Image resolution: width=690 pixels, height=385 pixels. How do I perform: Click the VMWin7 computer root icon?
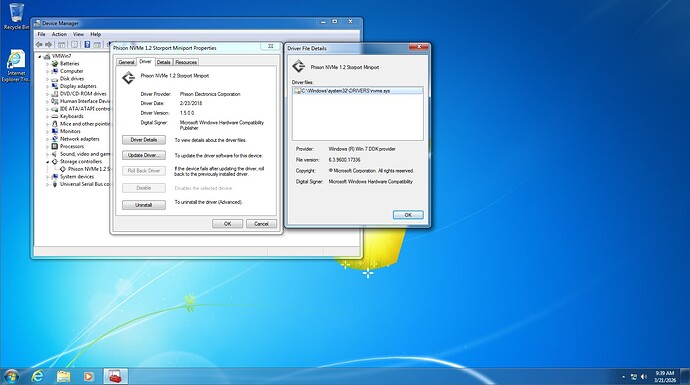tap(47, 56)
